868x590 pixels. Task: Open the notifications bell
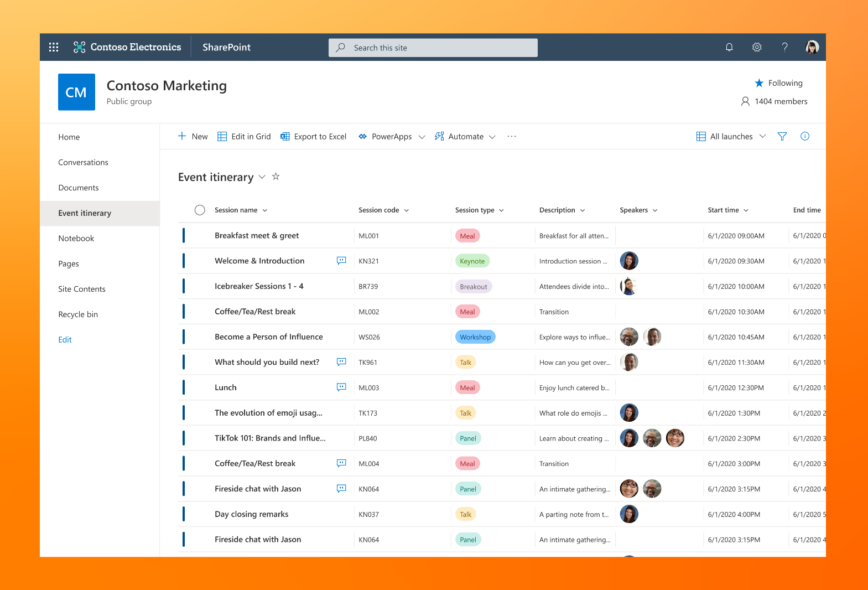click(x=729, y=47)
